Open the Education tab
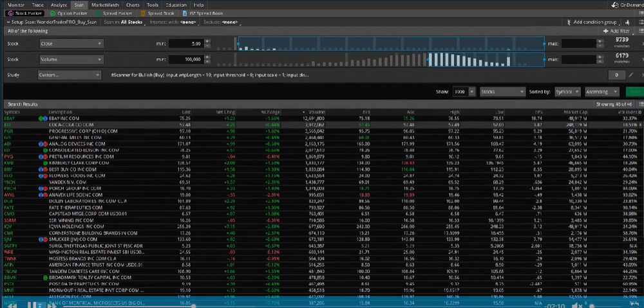 [x=176, y=5]
